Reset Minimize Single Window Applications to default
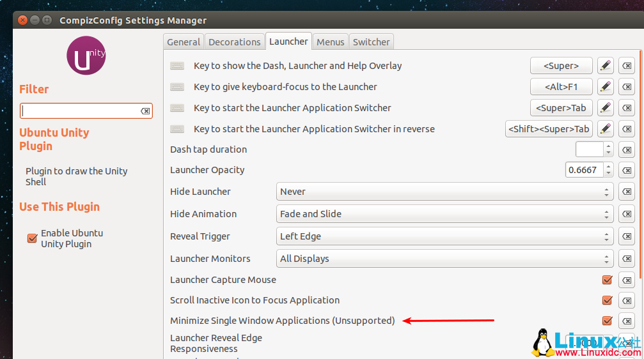Image resolution: width=644 pixels, height=359 pixels. pos(627,321)
